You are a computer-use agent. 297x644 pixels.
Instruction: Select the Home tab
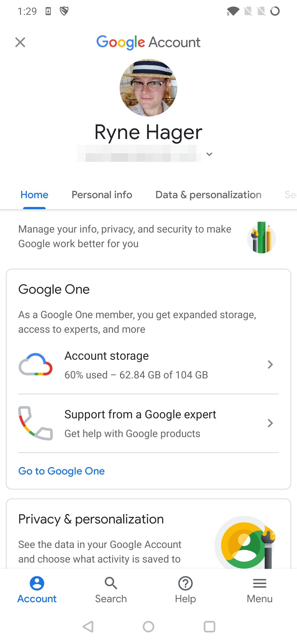(x=34, y=195)
